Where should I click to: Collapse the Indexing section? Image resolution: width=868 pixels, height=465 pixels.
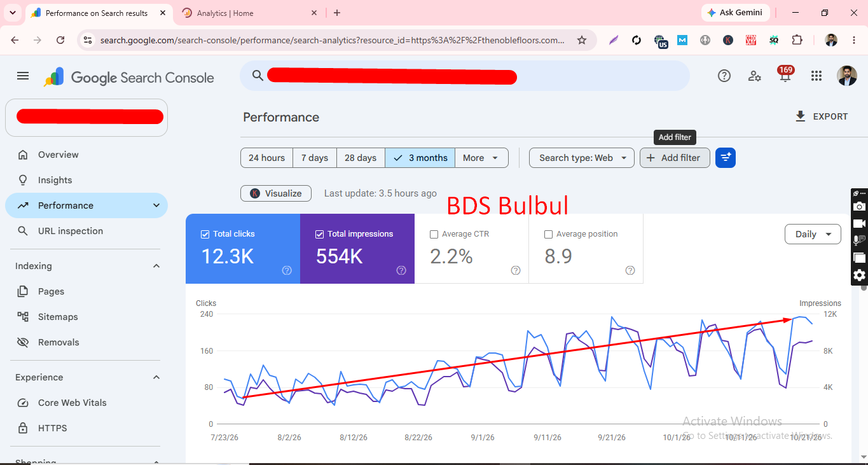156,266
